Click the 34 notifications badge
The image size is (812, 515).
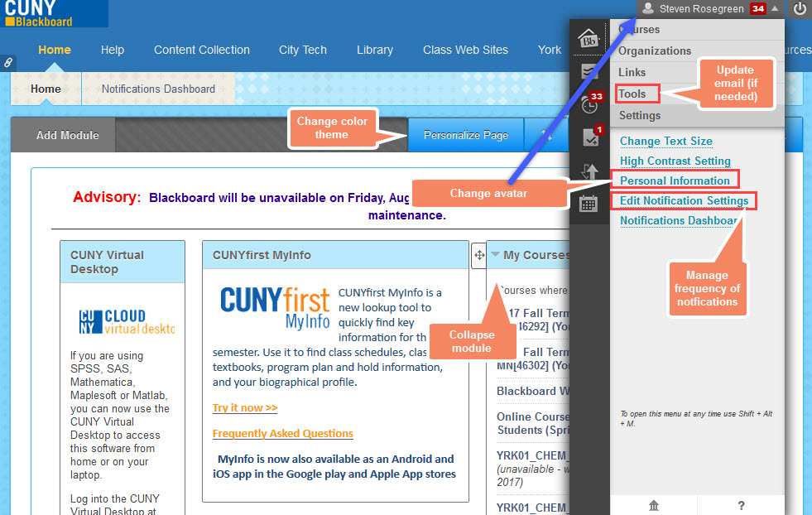pos(758,8)
